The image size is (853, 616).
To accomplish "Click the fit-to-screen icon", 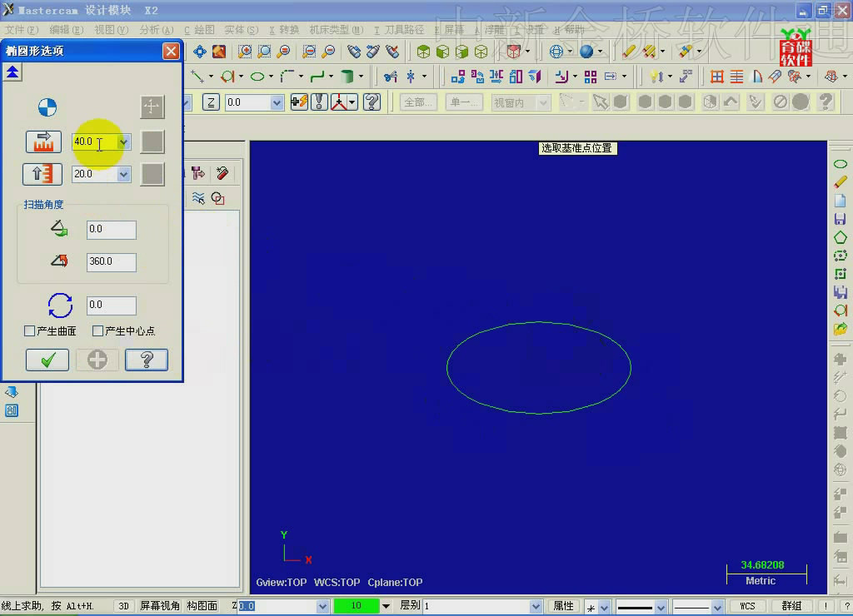I will pos(200,52).
